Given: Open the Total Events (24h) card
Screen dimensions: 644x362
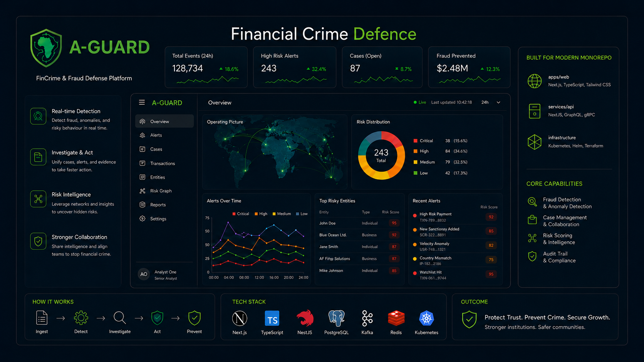Looking at the screenshot, I should 206,67.
